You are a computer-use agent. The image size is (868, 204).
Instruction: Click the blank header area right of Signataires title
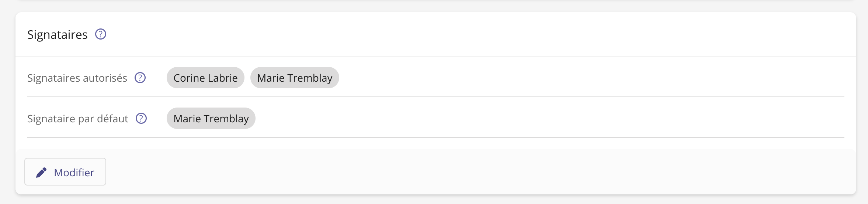442,34
